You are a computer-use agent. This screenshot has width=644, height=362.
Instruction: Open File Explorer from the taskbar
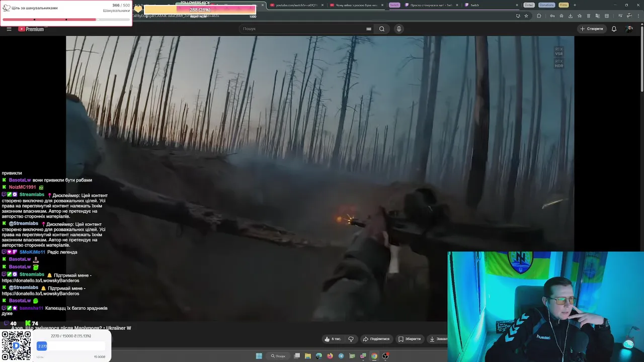[308, 356]
